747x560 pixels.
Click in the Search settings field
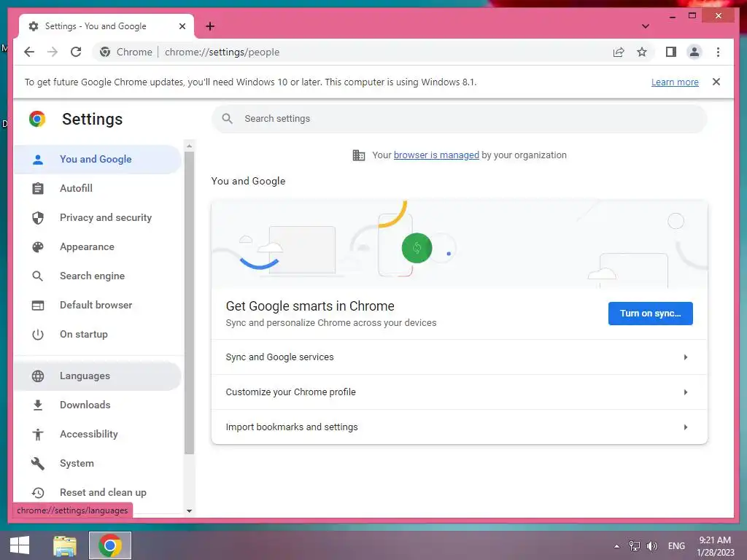click(x=460, y=119)
